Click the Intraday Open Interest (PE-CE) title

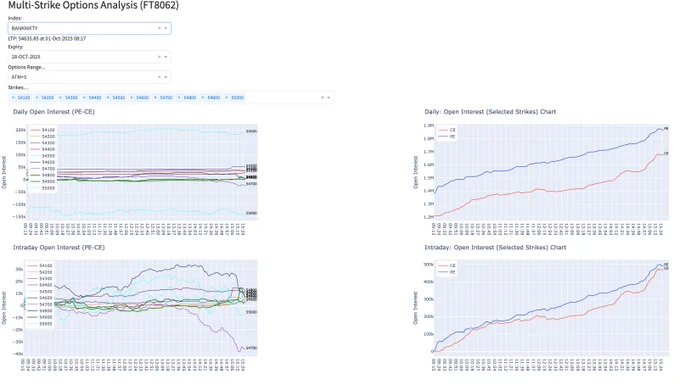click(x=59, y=248)
